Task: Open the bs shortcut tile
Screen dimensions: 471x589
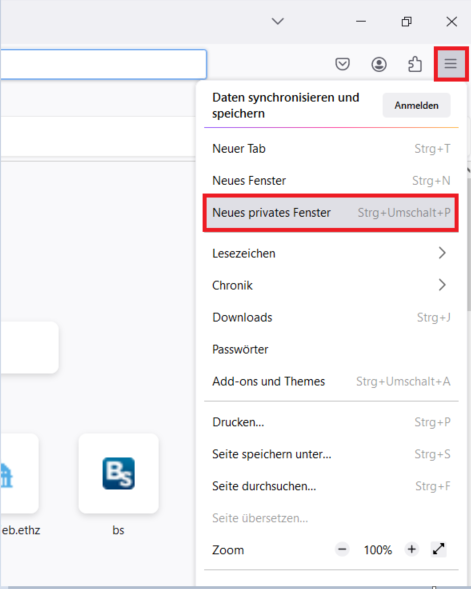Action: tap(118, 473)
